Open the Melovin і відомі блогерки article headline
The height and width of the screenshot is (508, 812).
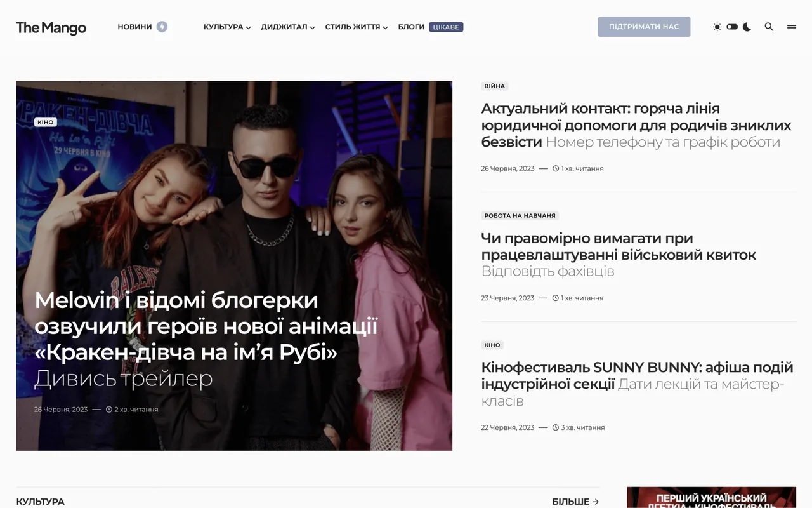pos(206,339)
